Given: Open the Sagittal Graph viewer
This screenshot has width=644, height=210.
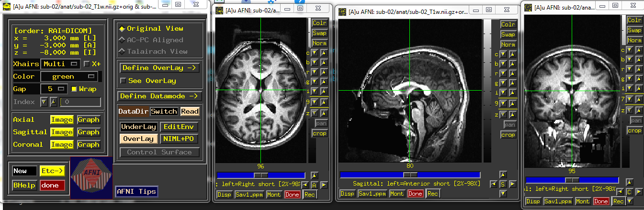Looking at the screenshot, I should [x=89, y=132].
